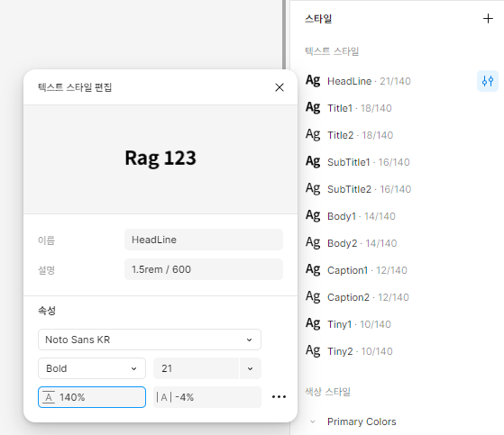The width and height of the screenshot is (504, 435).
Task: Click the description field showing 1.5rem / 600
Action: (x=204, y=269)
